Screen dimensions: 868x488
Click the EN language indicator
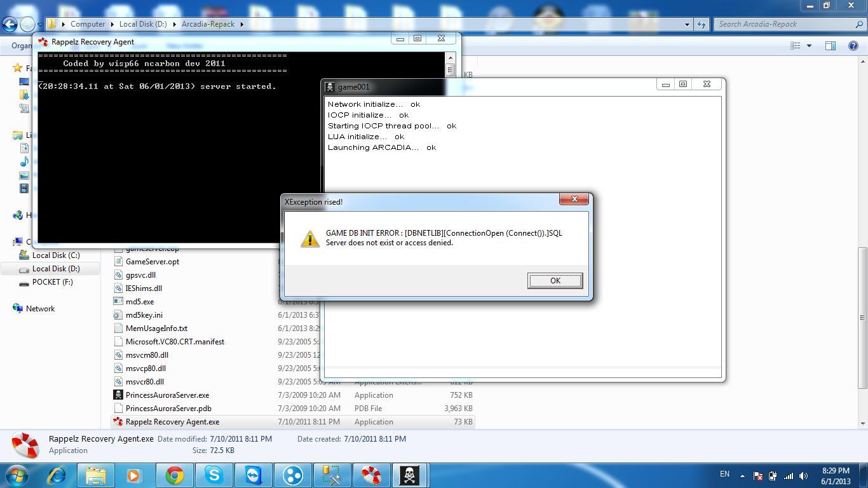click(x=724, y=474)
